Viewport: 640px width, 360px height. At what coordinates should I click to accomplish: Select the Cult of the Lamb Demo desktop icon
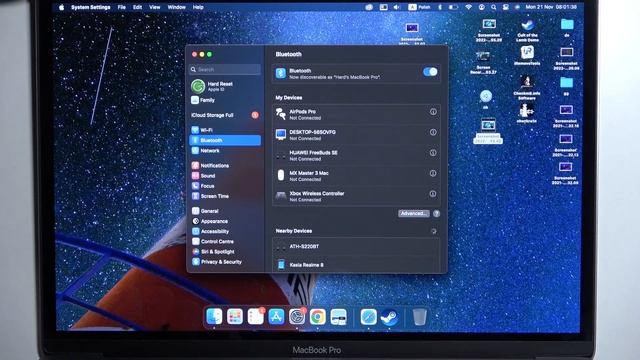point(527,31)
